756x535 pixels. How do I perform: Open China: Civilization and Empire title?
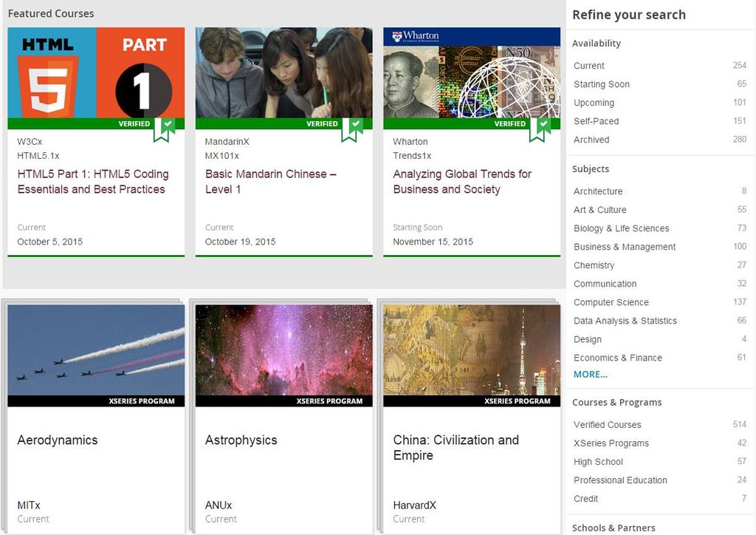[456, 448]
